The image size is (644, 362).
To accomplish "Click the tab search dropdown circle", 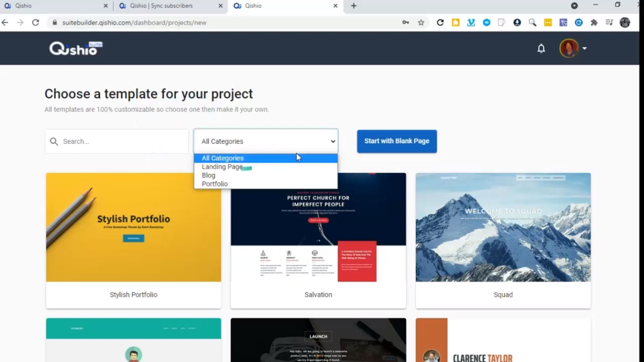I will [x=574, y=6].
